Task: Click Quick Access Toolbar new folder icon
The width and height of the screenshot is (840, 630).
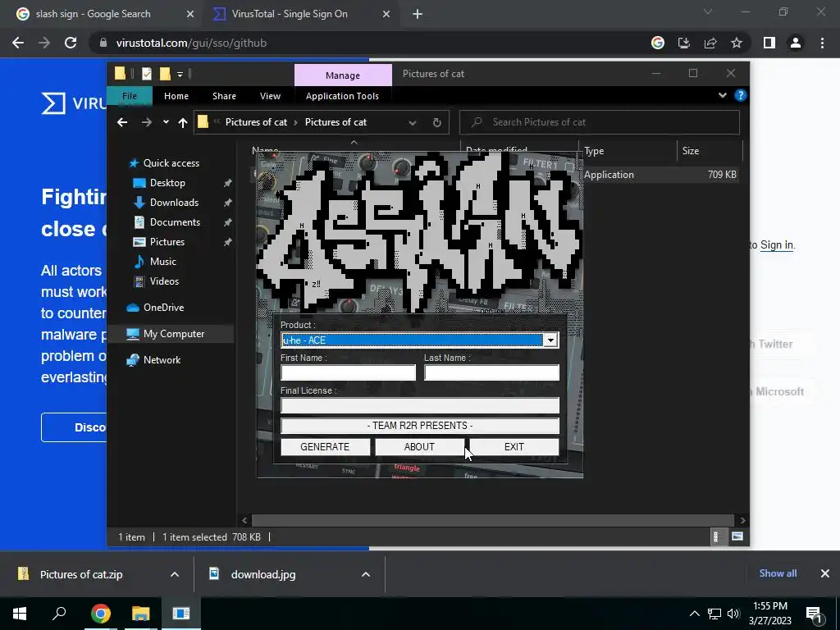Action: pyautogui.click(x=165, y=74)
